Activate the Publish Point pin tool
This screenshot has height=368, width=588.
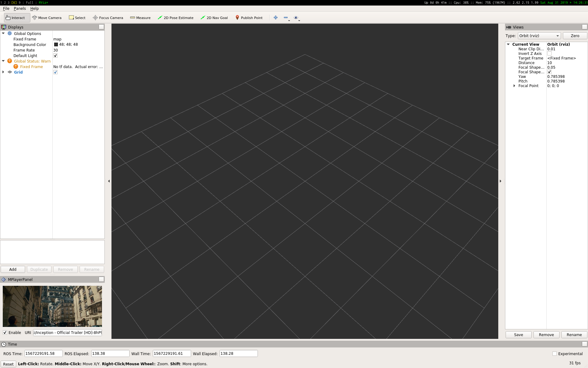point(249,18)
